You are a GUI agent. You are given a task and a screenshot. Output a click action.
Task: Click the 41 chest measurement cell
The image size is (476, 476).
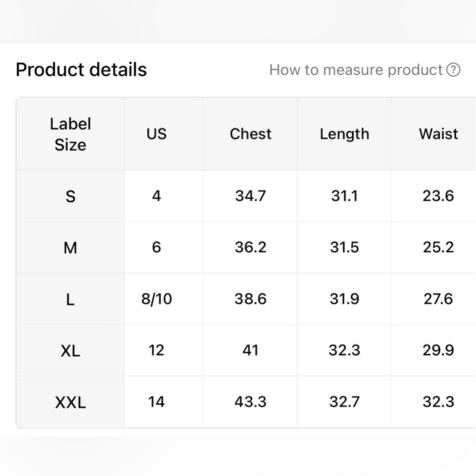[250, 350]
